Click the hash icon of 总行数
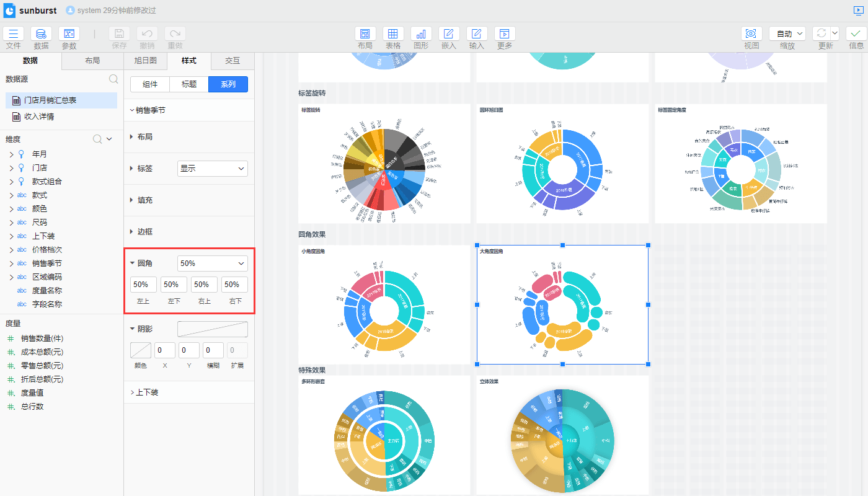The height and width of the screenshot is (496, 868). 11,407
